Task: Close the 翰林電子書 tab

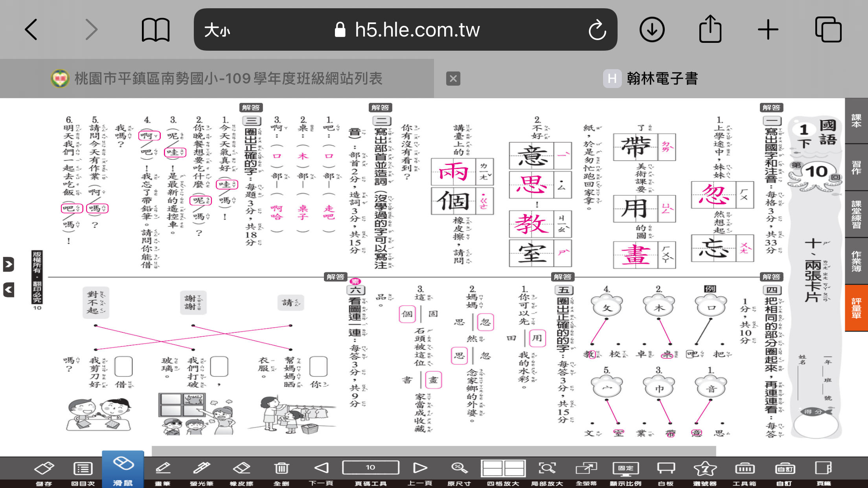Action: pos(453,79)
